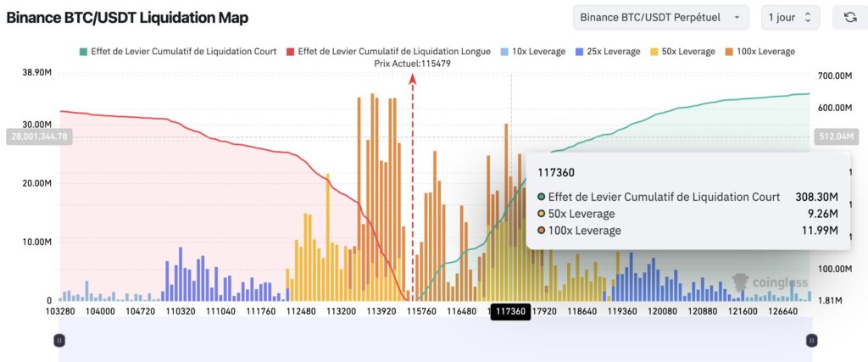The width and height of the screenshot is (868, 362).
Task: Toggle Effet de Levier Cumulatif de Liquidation Court legend
Action: (178, 52)
